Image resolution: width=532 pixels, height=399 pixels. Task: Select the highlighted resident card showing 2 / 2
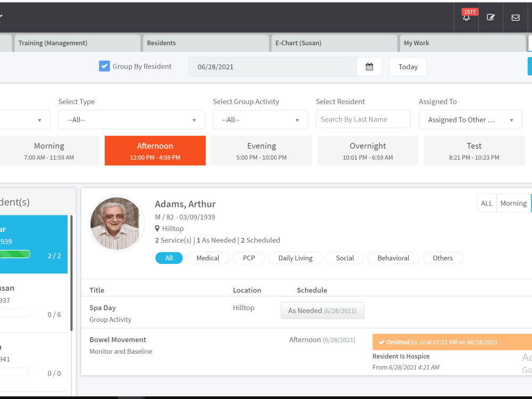click(x=34, y=244)
